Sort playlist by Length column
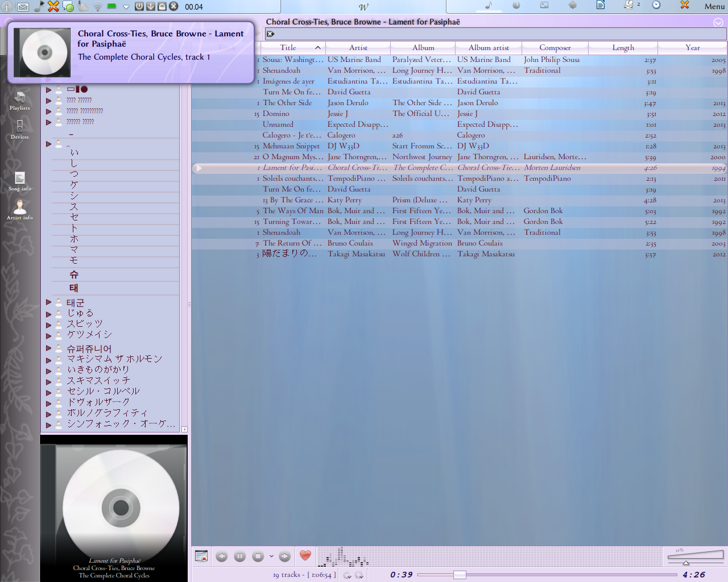This screenshot has width=728, height=582. (623, 48)
